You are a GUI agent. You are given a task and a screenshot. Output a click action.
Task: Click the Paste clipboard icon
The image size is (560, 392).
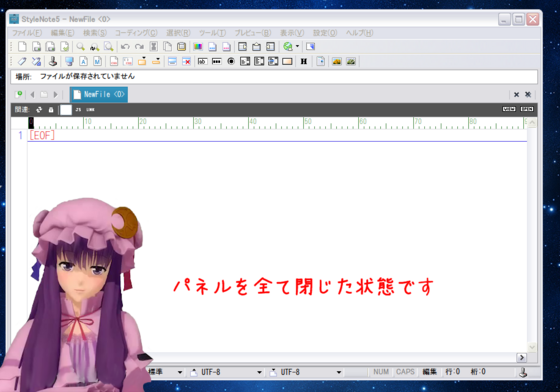182,46
